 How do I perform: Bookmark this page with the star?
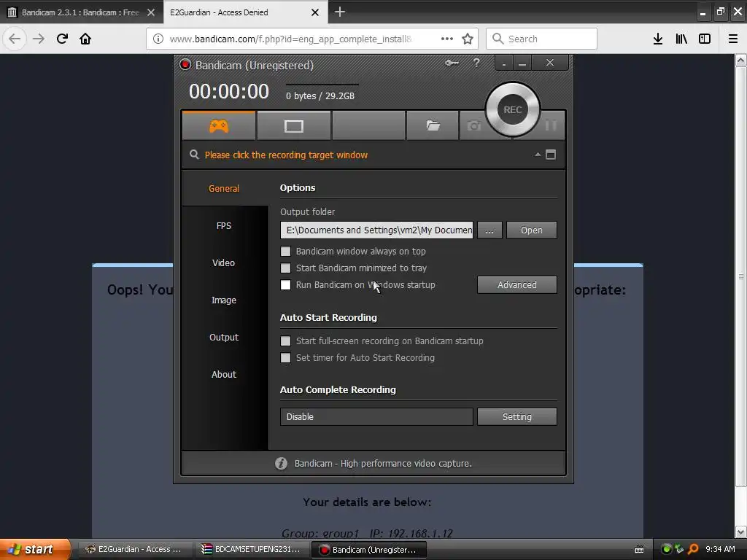[468, 39]
